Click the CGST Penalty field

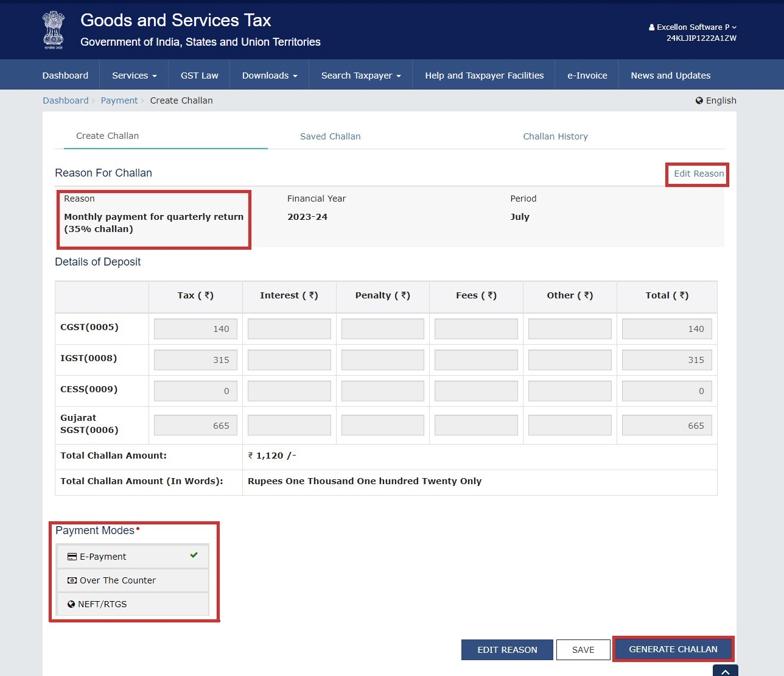(x=383, y=329)
